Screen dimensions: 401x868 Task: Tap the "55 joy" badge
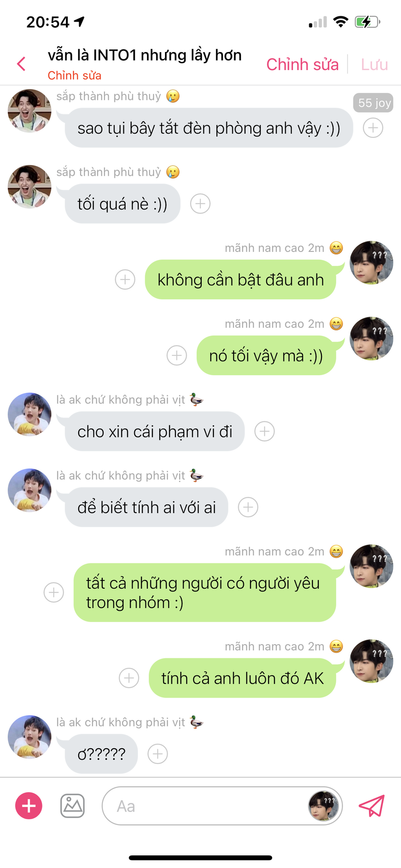click(373, 103)
